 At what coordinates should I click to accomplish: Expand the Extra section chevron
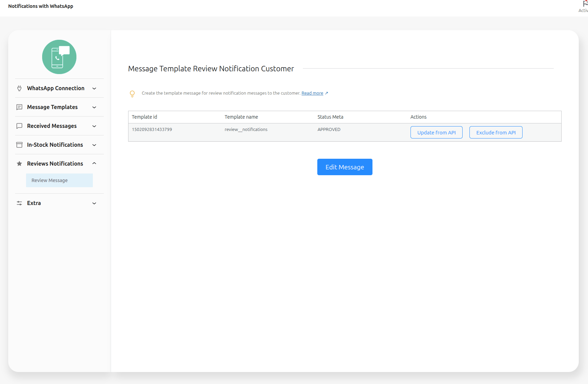(94, 203)
